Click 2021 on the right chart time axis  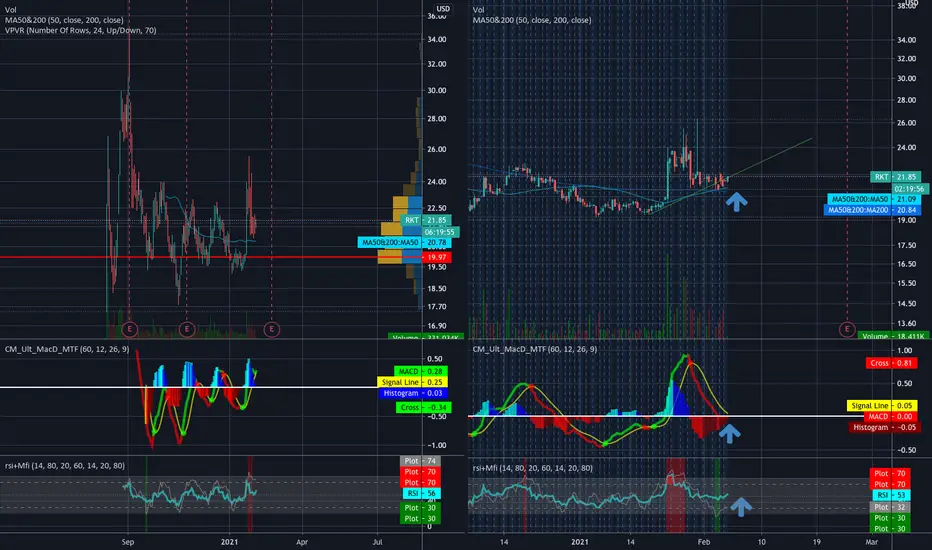pyautogui.click(x=580, y=542)
